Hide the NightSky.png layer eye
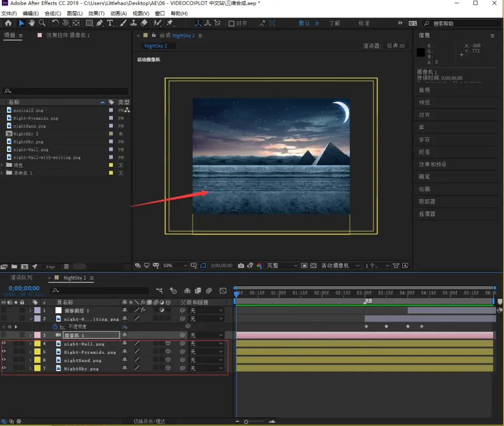504x426 pixels. click(4, 368)
